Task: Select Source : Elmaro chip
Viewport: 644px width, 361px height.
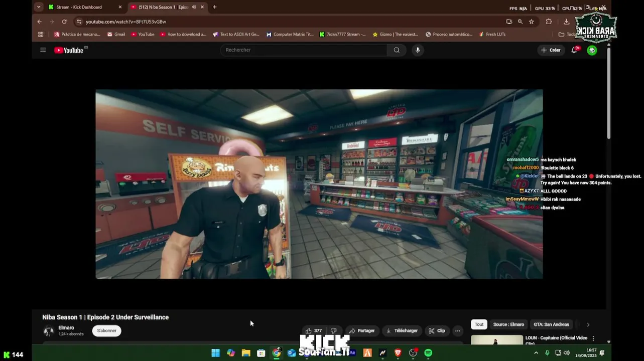Action: point(508,324)
